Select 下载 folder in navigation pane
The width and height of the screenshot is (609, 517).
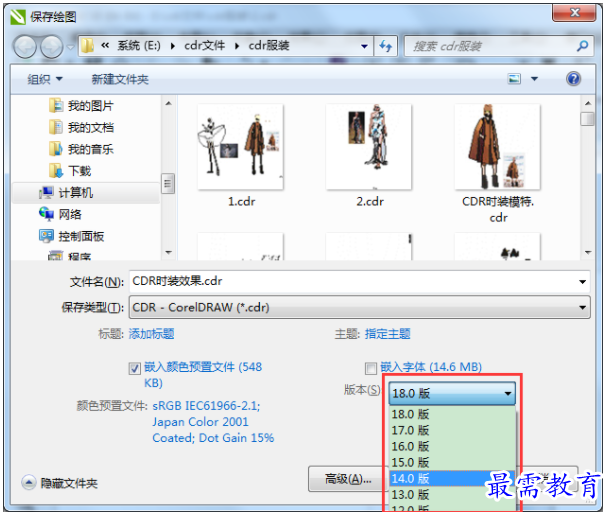[70, 171]
